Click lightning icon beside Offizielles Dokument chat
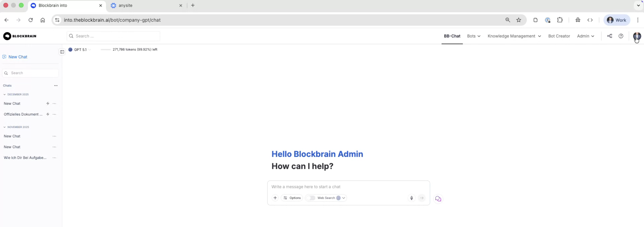644x227 pixels. 48,114
